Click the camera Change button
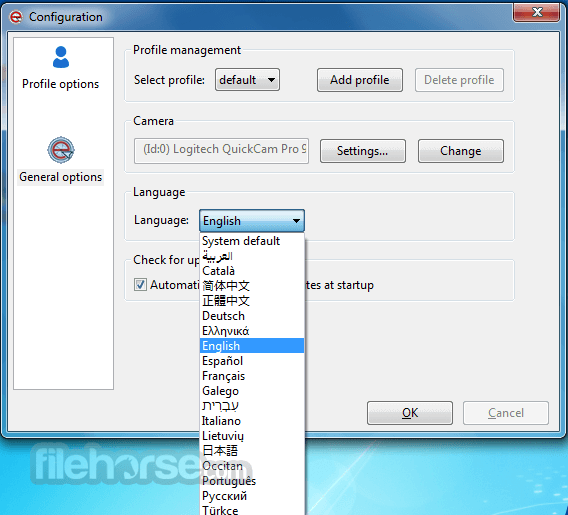 (x=461, y=151)
